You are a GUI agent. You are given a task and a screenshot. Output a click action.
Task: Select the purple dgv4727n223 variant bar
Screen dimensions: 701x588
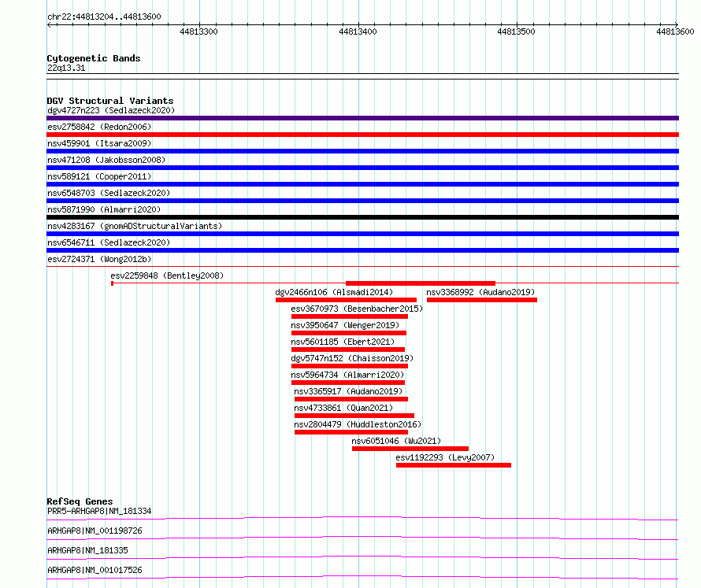[362, 118]
